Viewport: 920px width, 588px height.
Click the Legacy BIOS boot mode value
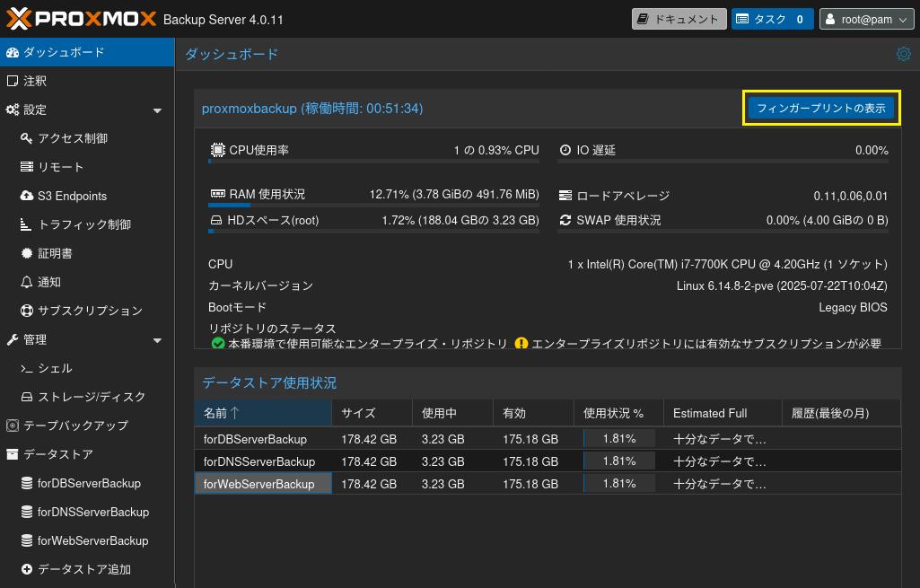click(x=853, y=308)
